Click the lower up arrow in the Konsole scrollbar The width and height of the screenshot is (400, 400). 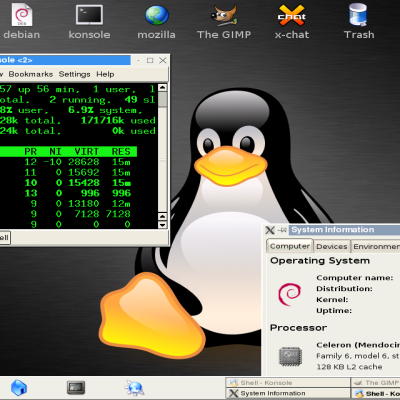pos(162,217)
